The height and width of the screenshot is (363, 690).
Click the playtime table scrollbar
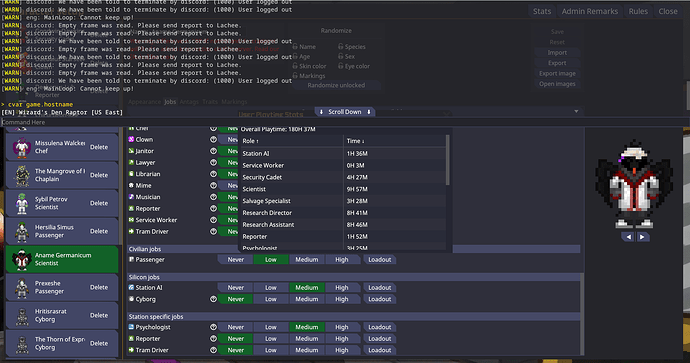[448, 161]
